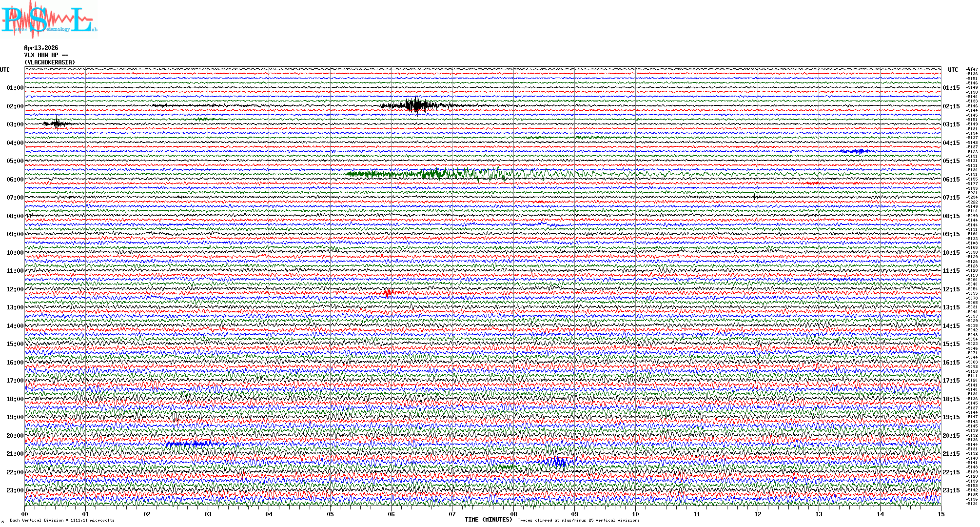Click the TIME (MINUTES) axis title
This screenshot has width=980, height=527.
pyautogui.click(x=488, y=520)
